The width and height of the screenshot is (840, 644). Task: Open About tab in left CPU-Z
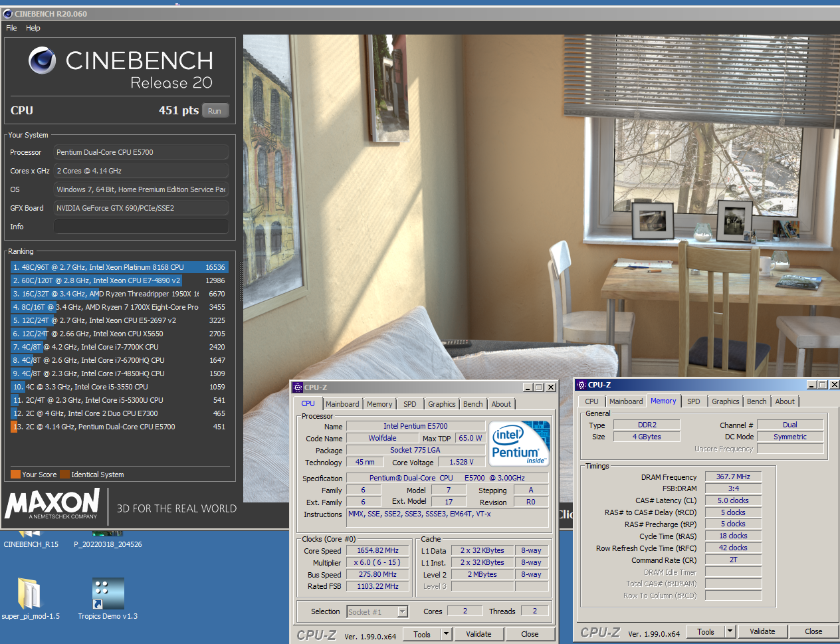click(x=501, y=404)
